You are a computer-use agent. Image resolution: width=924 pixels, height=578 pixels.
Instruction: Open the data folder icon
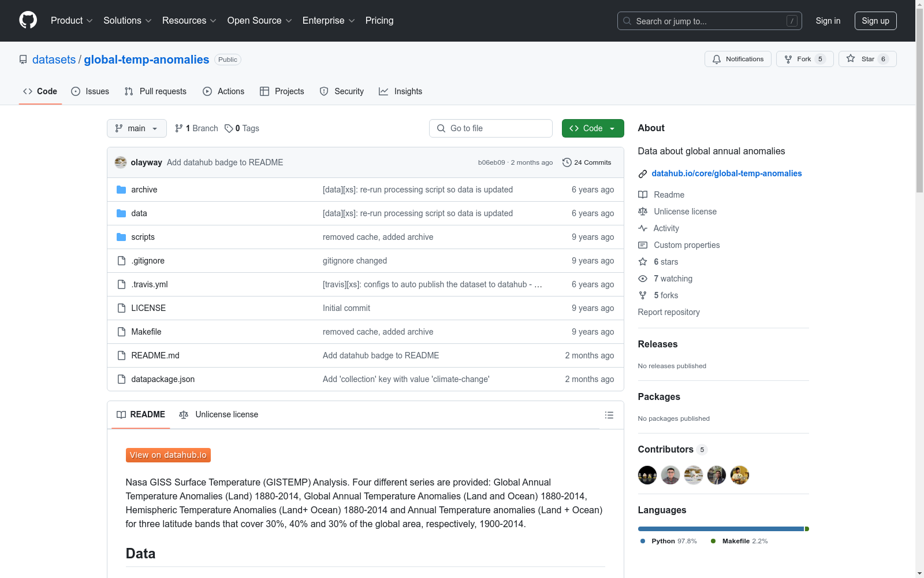tap(121, 213)
